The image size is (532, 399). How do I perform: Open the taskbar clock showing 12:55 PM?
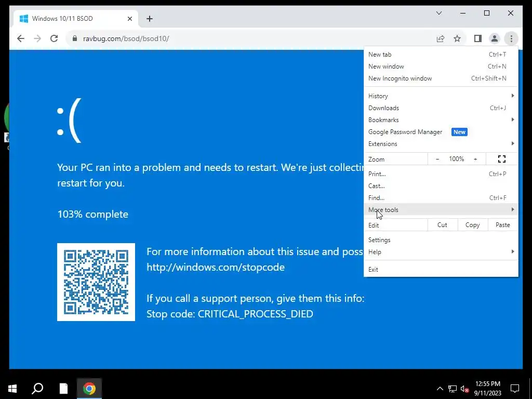point(487,389)
